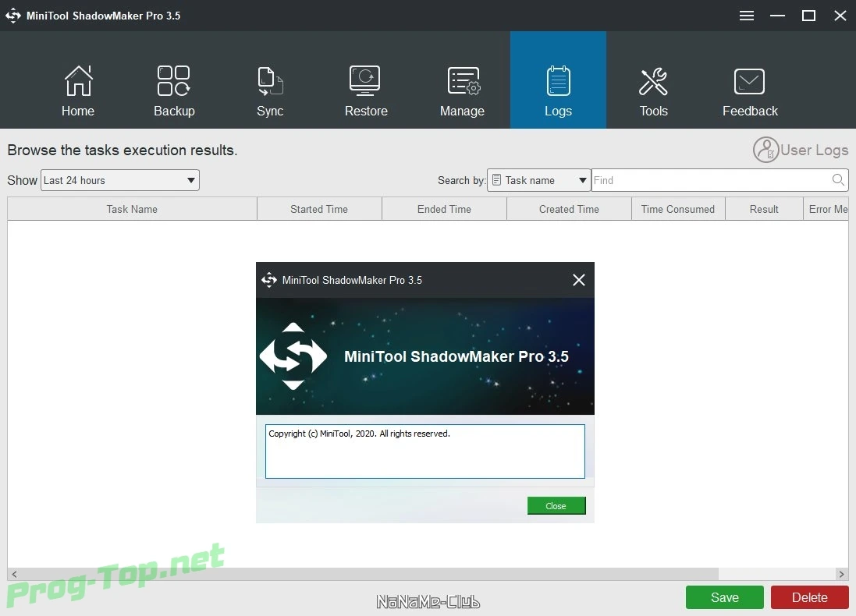Viewport: 856px width, 616px height.
Task: Click the main window title bar logo
Action: 13,16
